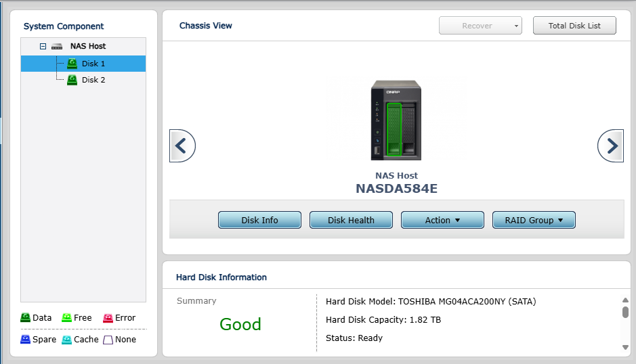This screenshot has height=364, width=636.
Task: Open Disk Health
Action: coord(351,220)
